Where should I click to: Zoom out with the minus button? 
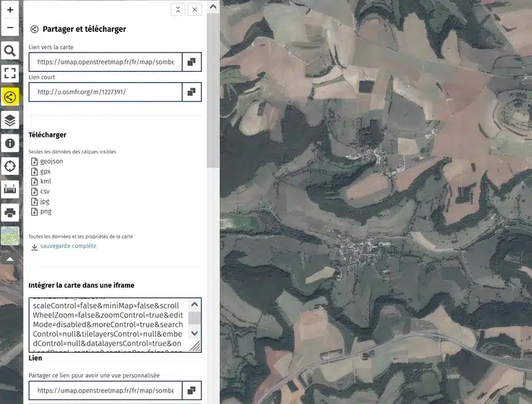pos(10,27)
